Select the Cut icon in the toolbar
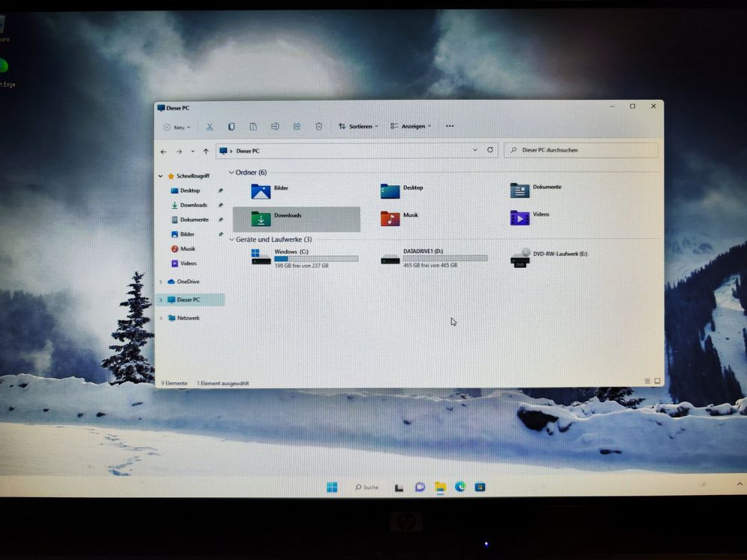The width and height of the screenshot is (747, 560). click(x=209, y=126)
